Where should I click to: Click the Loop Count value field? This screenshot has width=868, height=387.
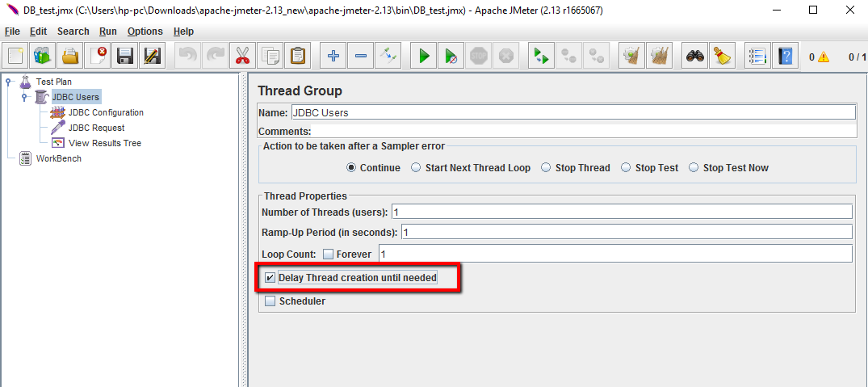(x=615, y=254)
